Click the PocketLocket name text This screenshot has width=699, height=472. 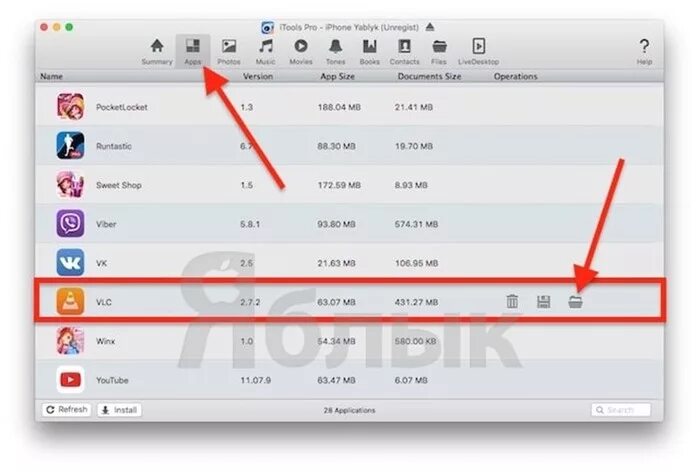point(122,107)
